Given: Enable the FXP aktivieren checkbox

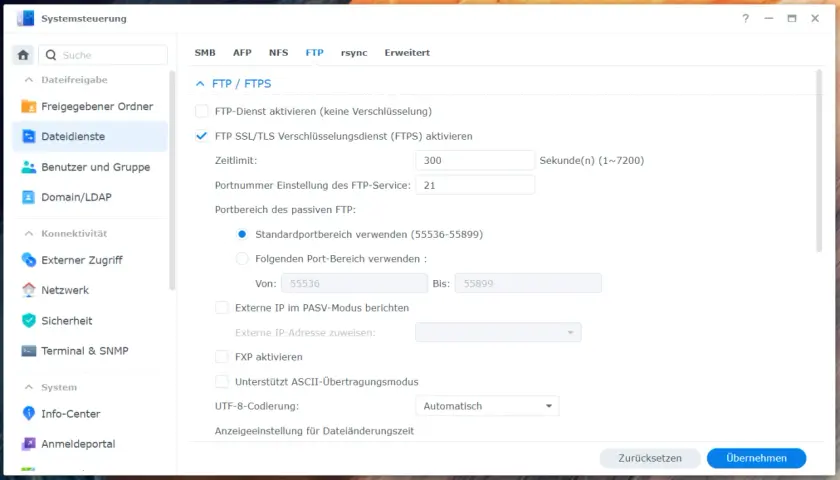Looking at the screenshot, I should [x=221, y=357].
